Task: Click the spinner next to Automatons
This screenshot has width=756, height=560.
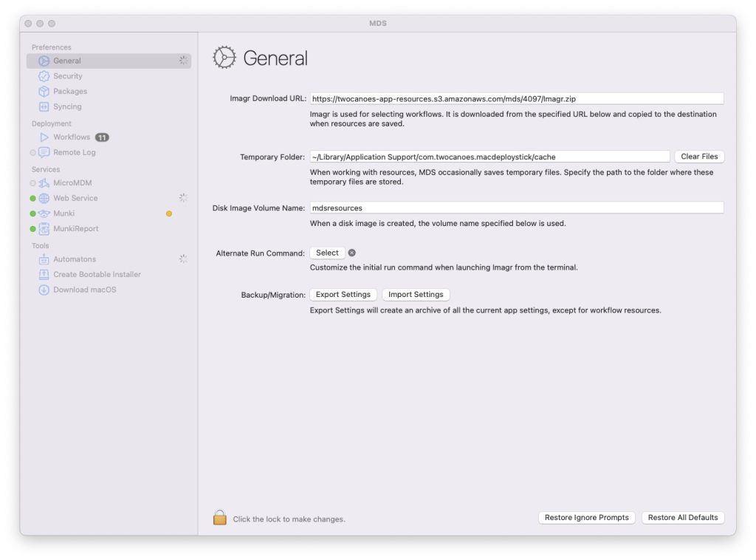Action: pyautogui.click(x=183, y=259)
